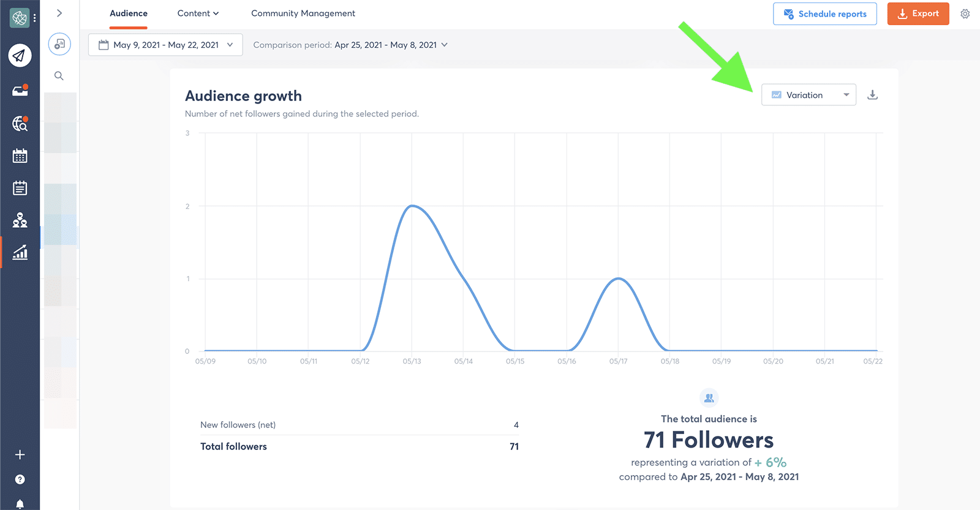The image size is (980, 510).
Task: Open the Content menu
Action: coord(197,13)
